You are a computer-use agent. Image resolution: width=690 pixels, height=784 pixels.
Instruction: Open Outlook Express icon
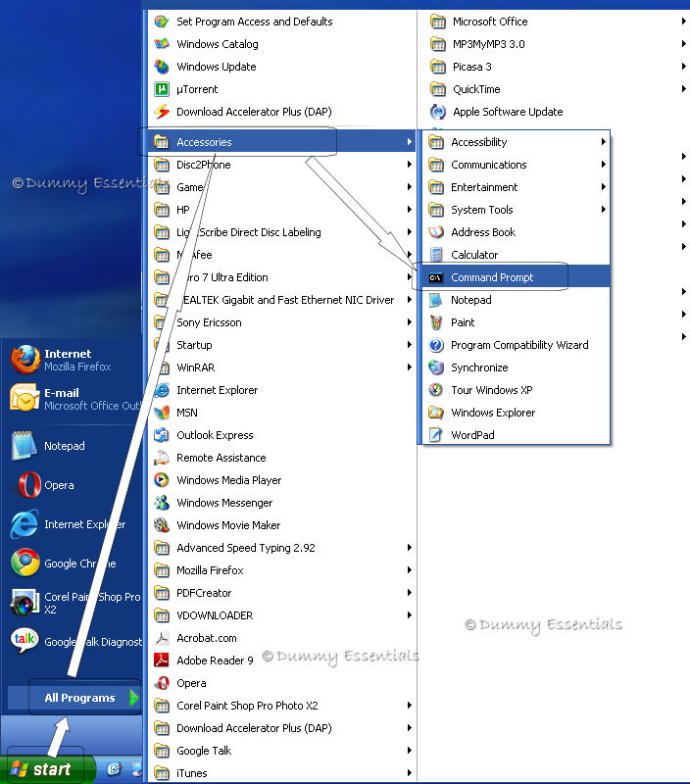(x=162, y=435)
